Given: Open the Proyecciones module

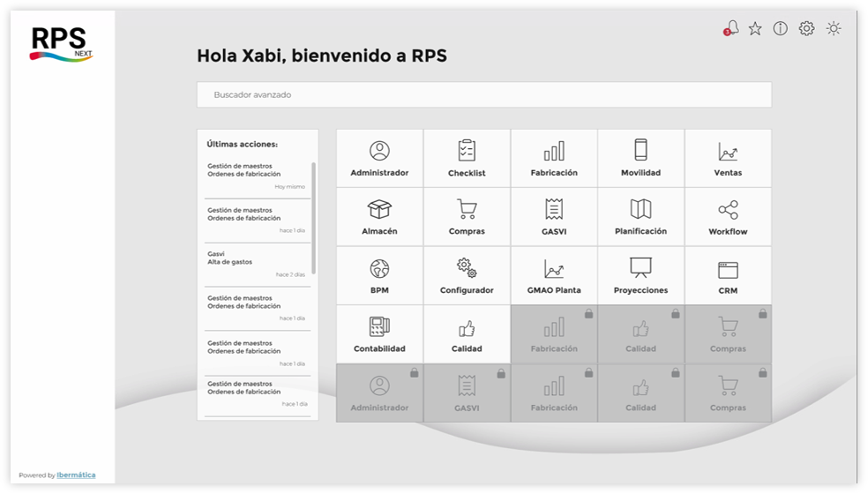Looking at the screenshot, I should tap(641, 276).
